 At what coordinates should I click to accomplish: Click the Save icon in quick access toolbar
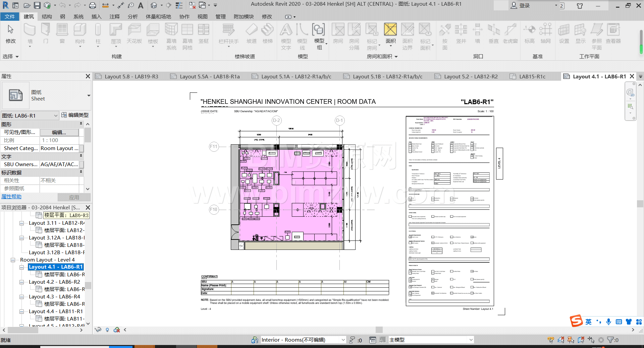(37, 5)
